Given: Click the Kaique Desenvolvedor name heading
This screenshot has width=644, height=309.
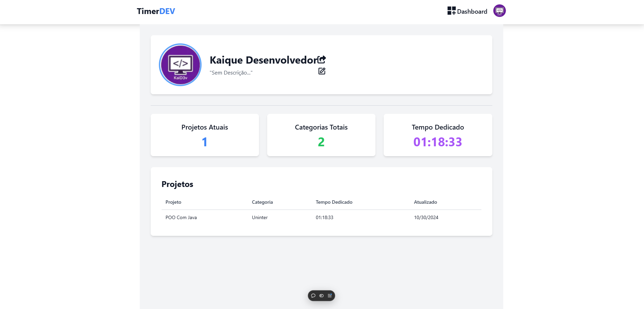Looking at the screenshot, I should pos(263,60).
